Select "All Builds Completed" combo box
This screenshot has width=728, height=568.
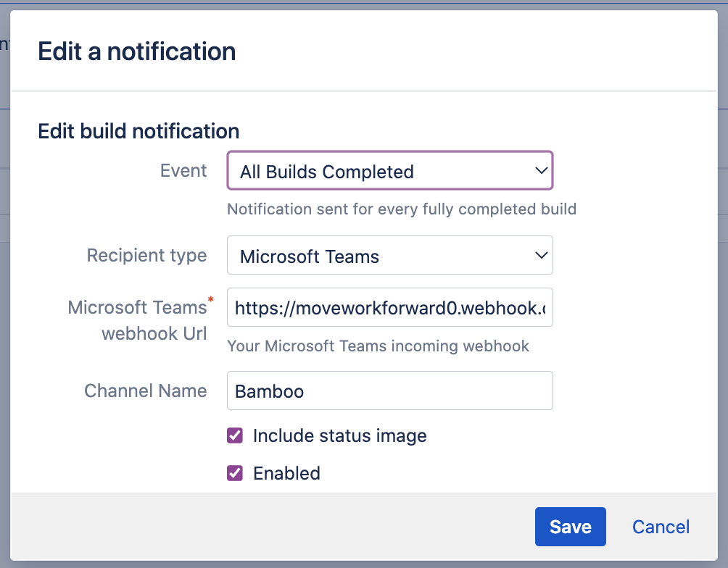(x=389, y=170)
